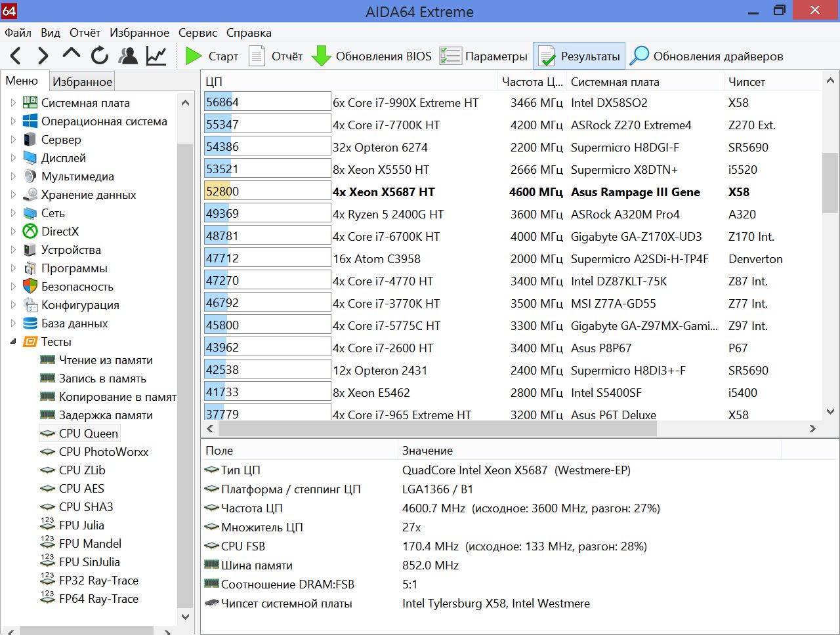Switch to the Избранное sidebar tab

[82, 82]
